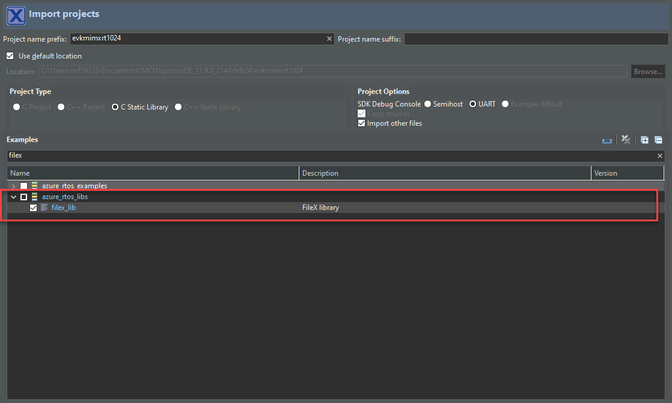Check the azure_rtos_examples checkbox
The width and height of the screenshot is (672, 403).
(24, 186)
